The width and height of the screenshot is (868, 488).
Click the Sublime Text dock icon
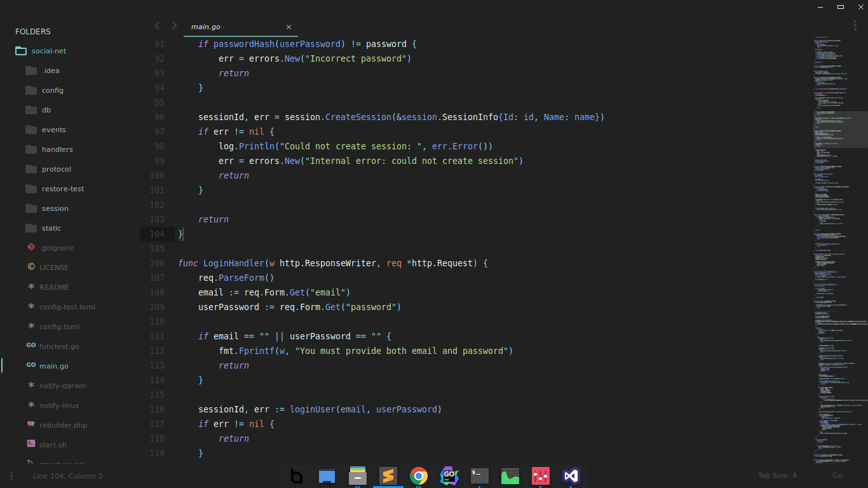[x=388, y=476]
